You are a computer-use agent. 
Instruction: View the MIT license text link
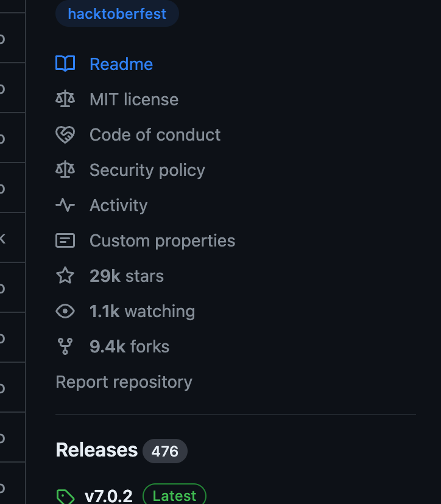[x=134, y=99]
